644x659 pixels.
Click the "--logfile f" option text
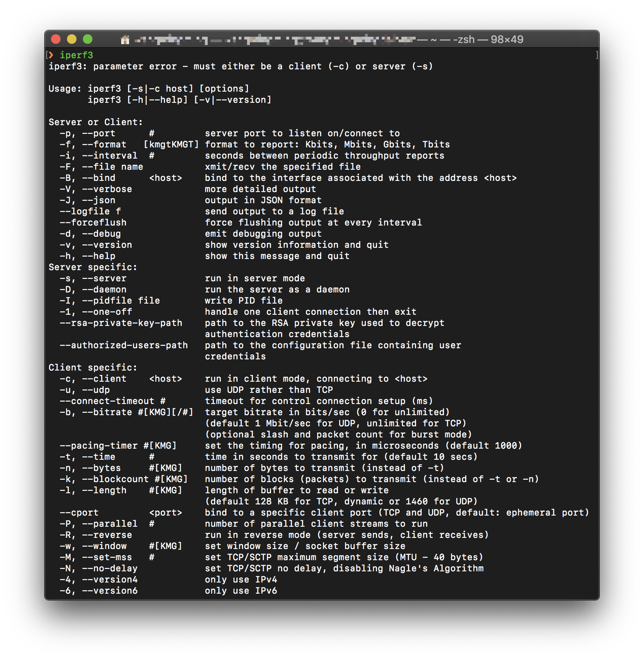(90, 211)
